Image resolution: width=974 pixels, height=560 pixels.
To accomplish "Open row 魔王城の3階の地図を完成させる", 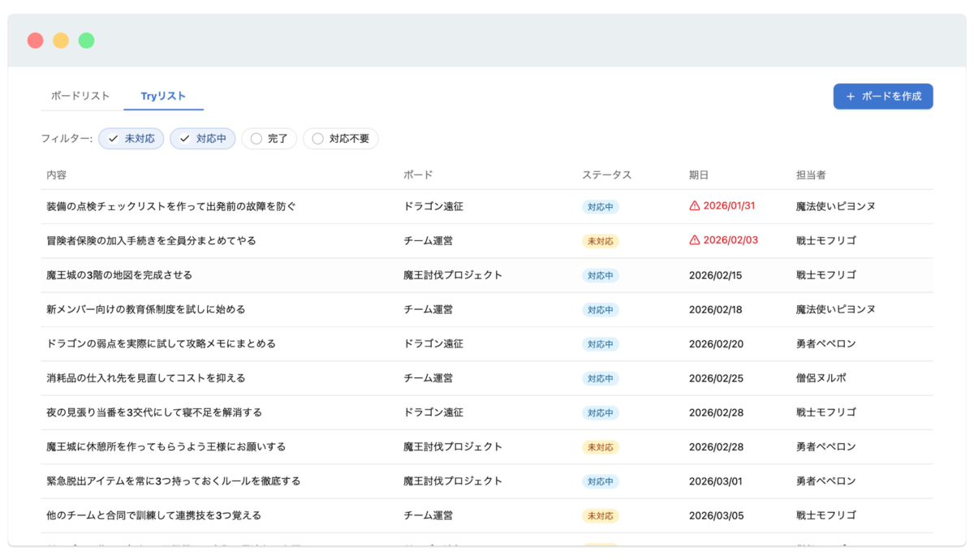I will pyautogui.click(x=487, y=275).
